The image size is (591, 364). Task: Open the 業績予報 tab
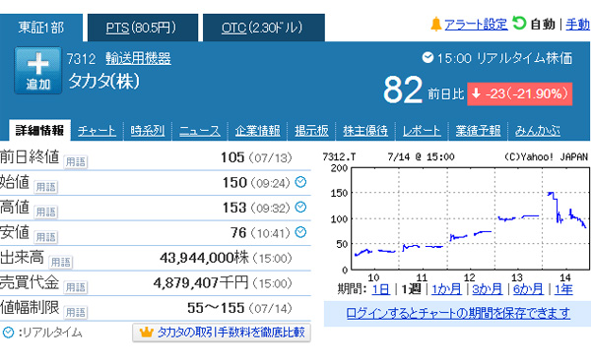click(x=478, y=131)
